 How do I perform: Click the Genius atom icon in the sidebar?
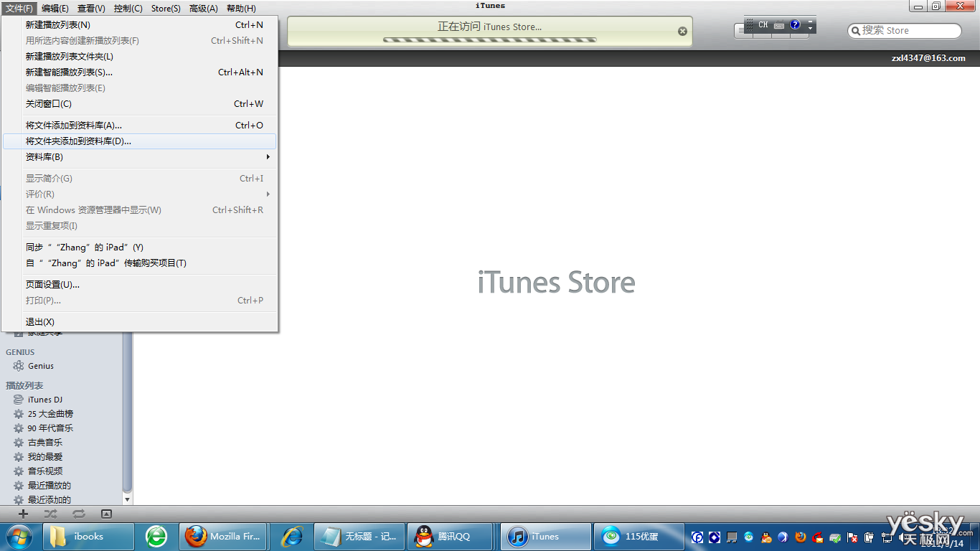[19, 366]
